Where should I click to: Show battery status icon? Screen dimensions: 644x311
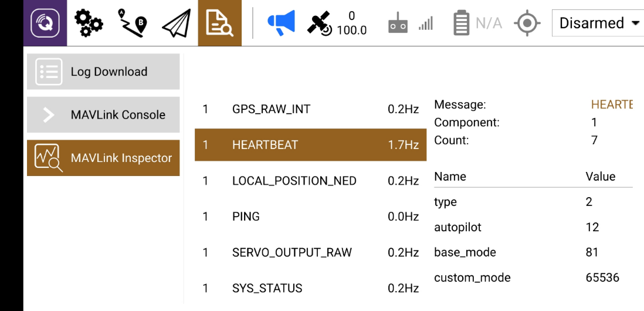tap(462, 23)
